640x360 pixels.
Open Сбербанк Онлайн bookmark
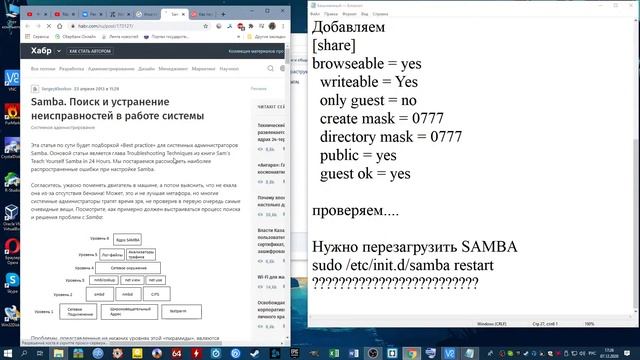click(76, 37)
